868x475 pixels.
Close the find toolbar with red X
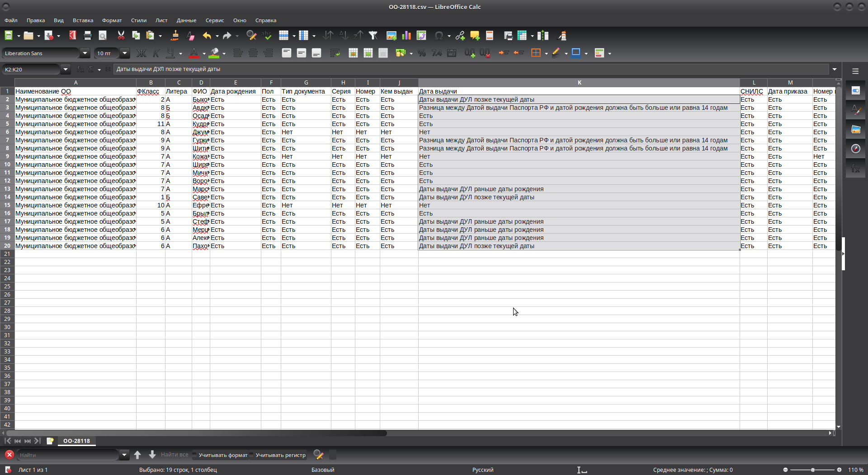pos(9,455)
